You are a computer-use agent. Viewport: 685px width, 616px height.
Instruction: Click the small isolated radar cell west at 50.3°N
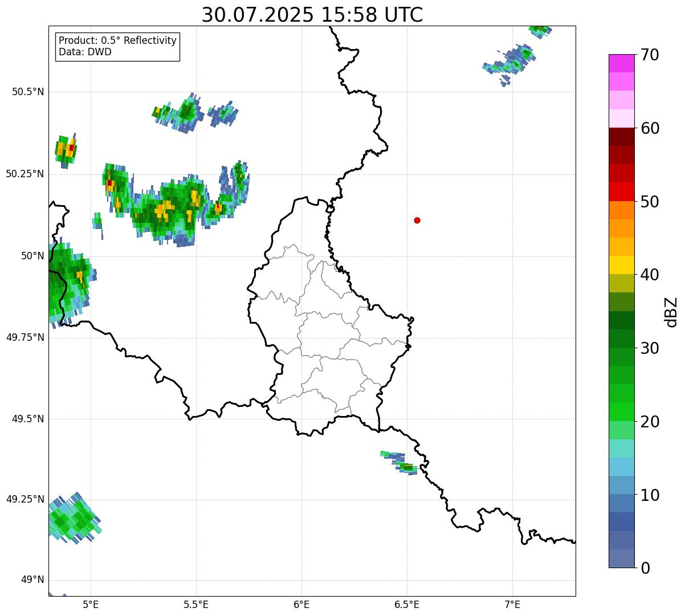66,150
